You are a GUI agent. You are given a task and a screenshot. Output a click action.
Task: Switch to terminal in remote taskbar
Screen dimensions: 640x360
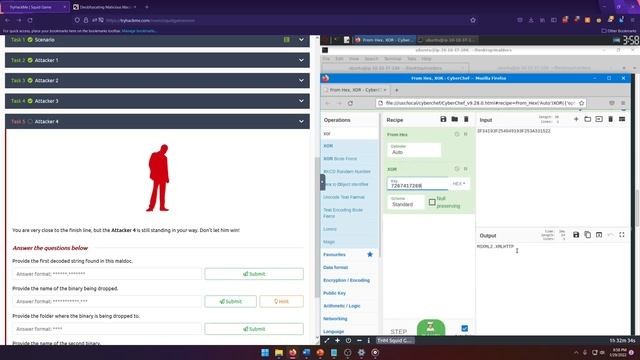(x=448, y=40)
